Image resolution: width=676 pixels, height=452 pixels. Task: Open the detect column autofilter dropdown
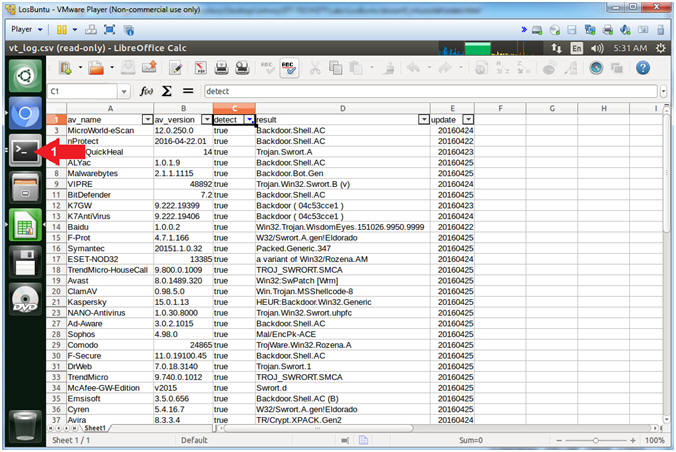250,119
